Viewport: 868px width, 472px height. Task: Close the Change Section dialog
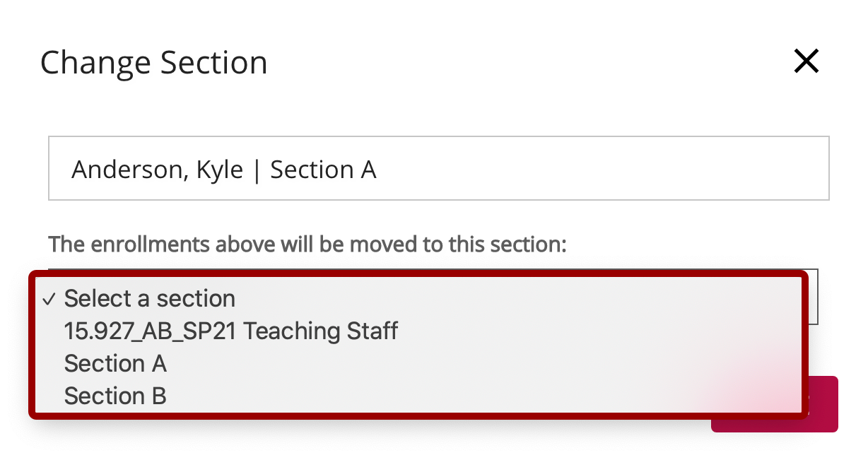[806, 62]
